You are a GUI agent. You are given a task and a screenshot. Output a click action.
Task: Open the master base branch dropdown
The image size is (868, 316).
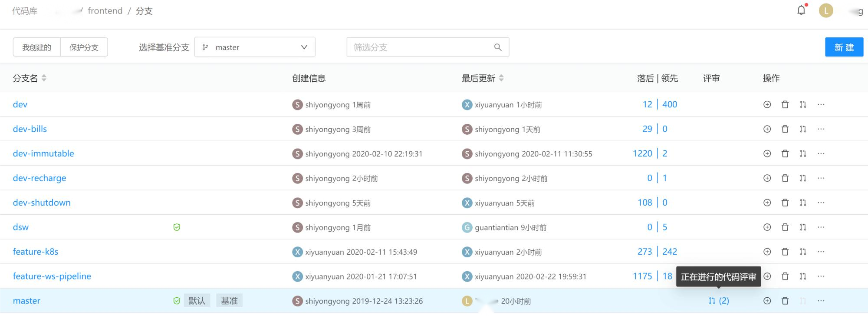coord(255,47)
